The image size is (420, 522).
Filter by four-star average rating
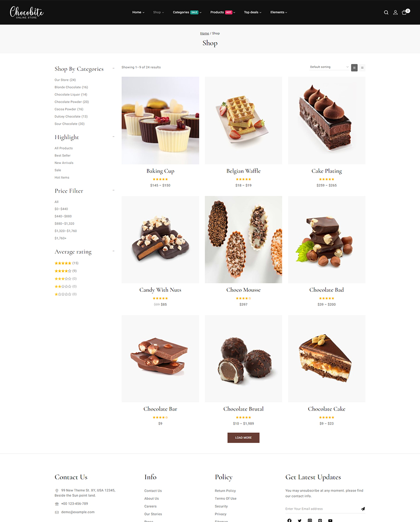pos(66,271)
